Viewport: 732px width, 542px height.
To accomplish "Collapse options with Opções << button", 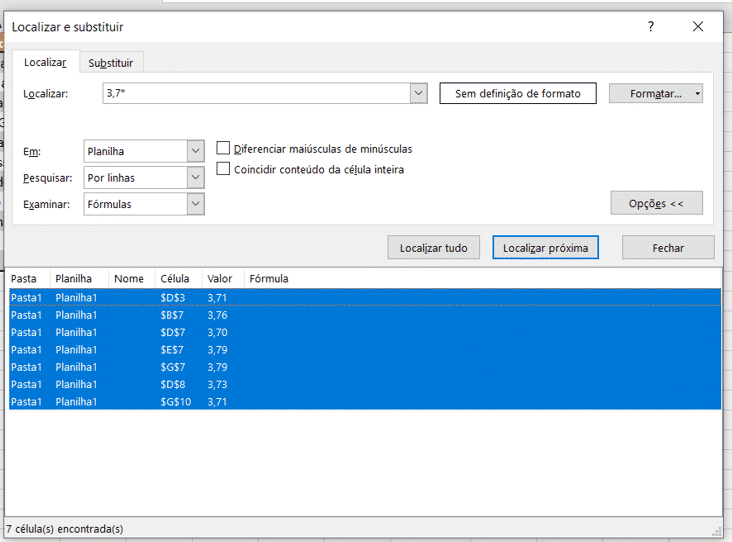I will [x=656, y=203].
